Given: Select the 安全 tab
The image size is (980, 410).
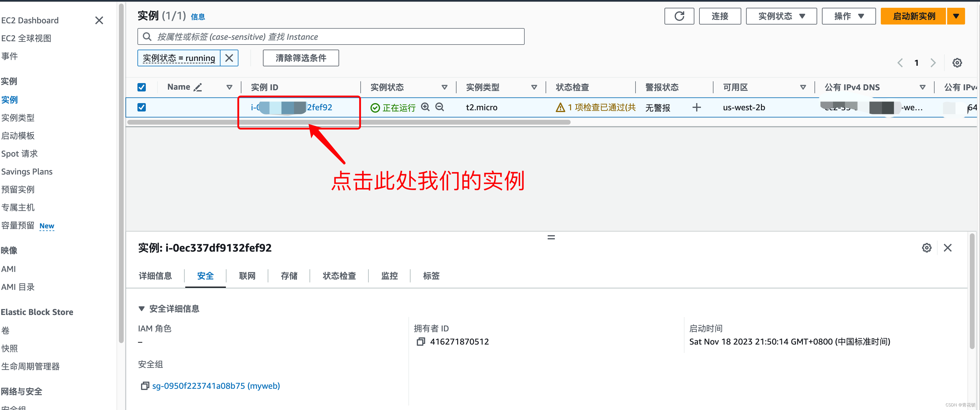Looking at the screenshot, I should (x=206, y=276).
